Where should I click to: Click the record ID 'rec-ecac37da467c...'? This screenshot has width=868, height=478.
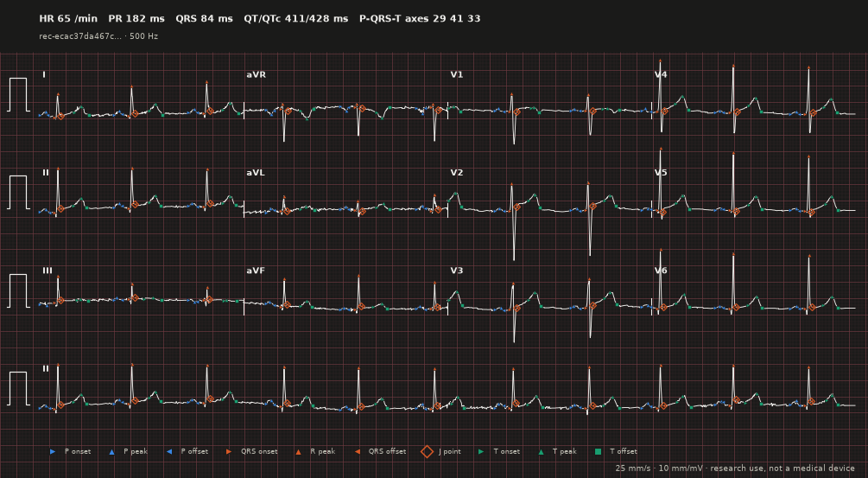[80, 36]
